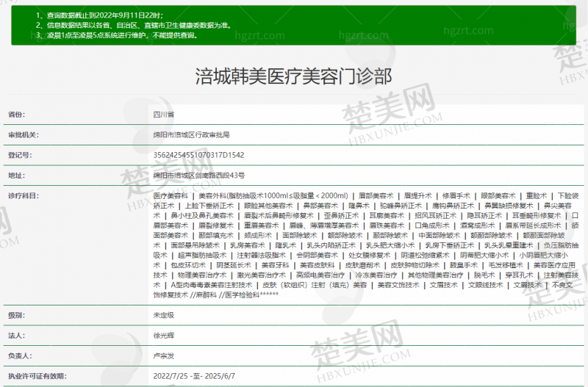Click the 负责人 row label
The width and height of the screenshot is (588, 387).
click(19, 355)
